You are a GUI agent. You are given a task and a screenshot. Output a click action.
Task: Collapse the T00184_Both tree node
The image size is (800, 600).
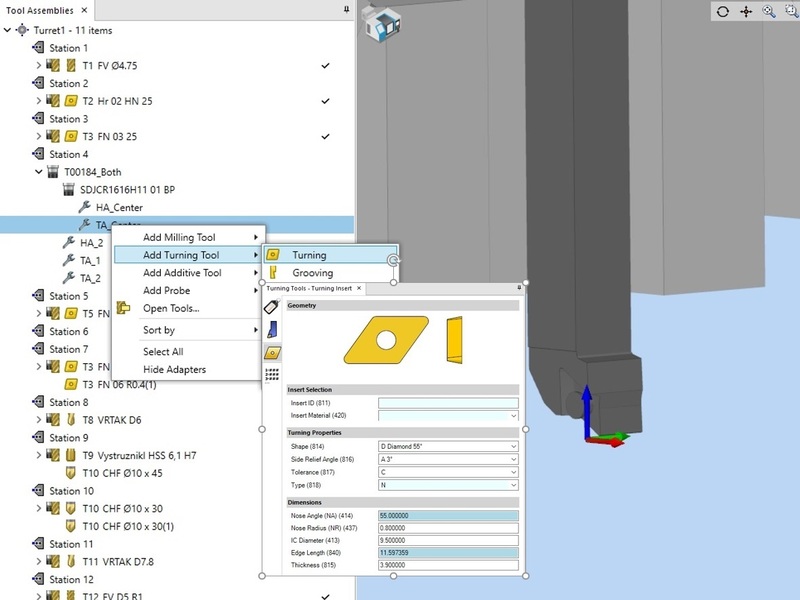click(x=39, y=172)
